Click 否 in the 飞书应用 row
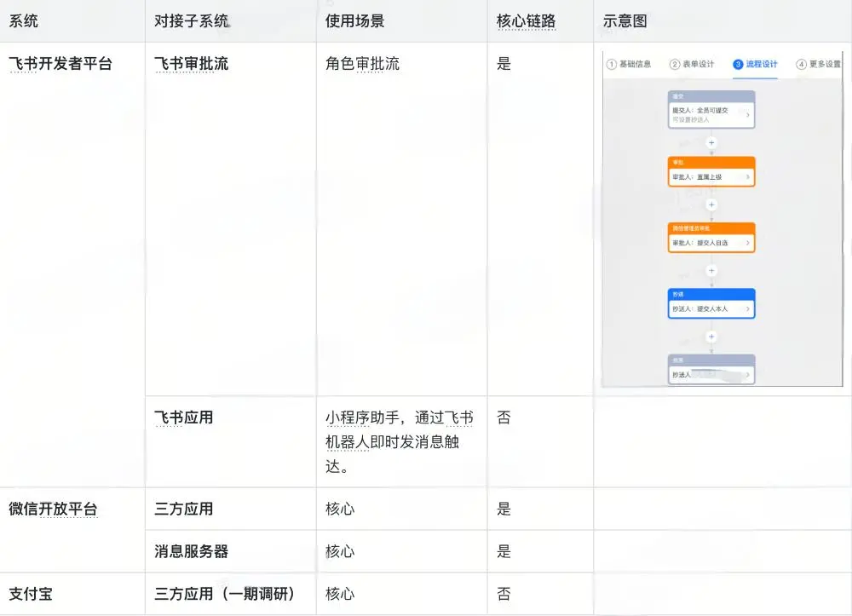Screen dimensions: 852x616 504,417
